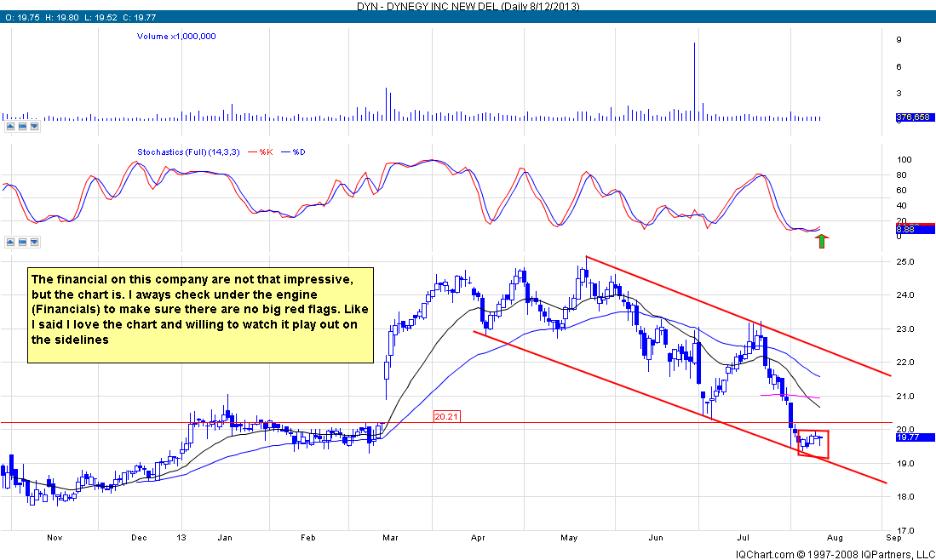Click the 376,658 volume value tag

tap(916, 118)
